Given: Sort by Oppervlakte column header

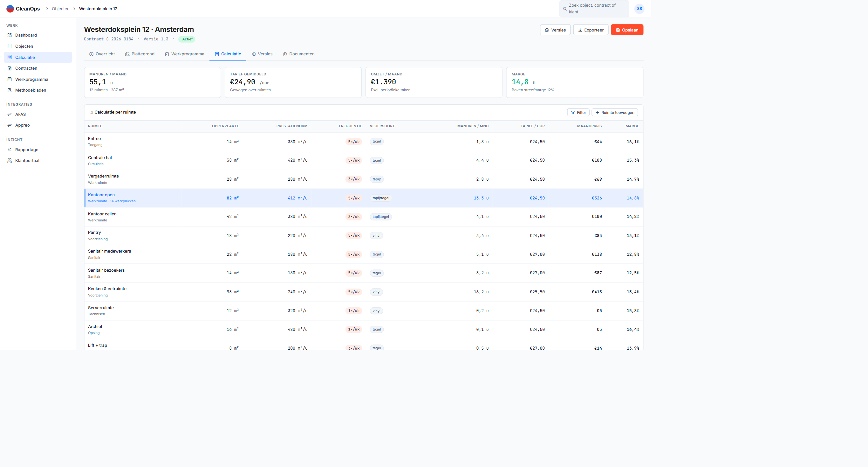Looking at the screenshot, I should coord(225,126).
